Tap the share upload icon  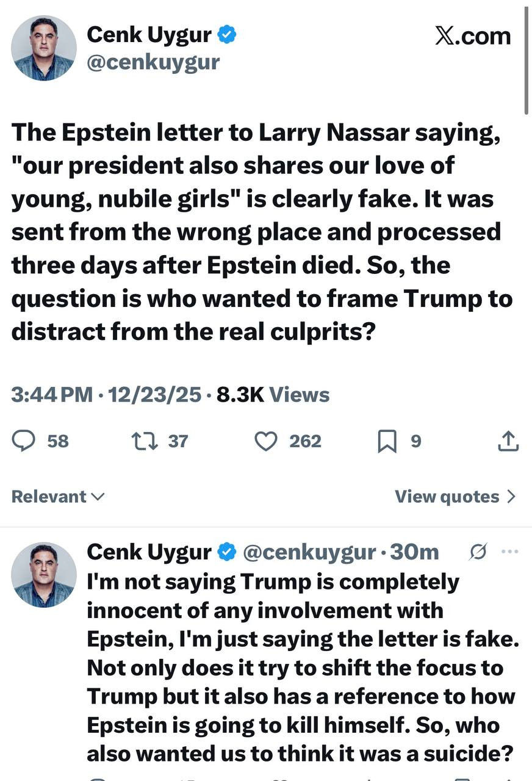pos(508,441)
